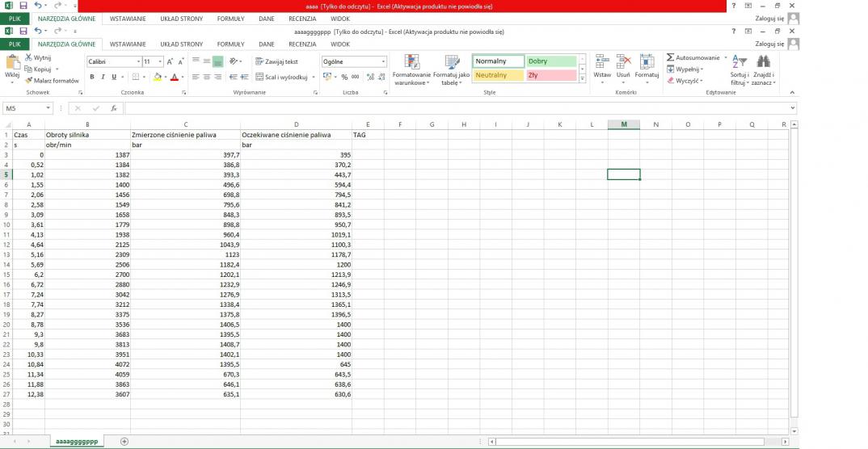868x449 pixels.
Task: Open the Wyczyść eraser menu
Action: 685,81
